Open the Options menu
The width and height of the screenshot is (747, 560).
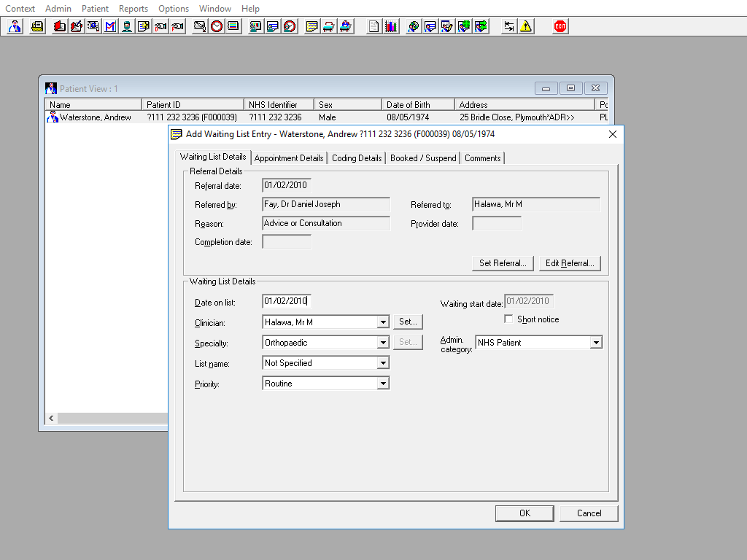click(174, 9)
